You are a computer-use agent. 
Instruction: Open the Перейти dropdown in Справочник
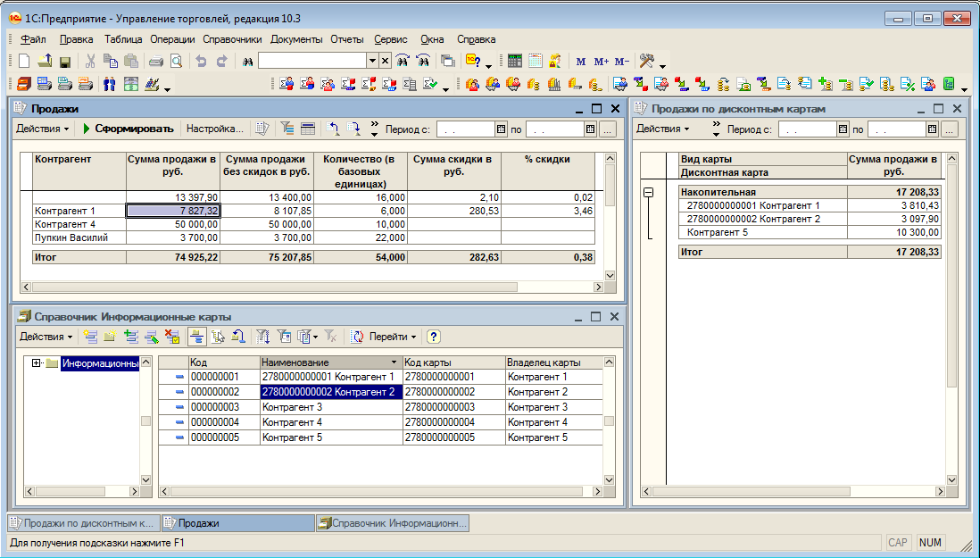tap(393, 337)
